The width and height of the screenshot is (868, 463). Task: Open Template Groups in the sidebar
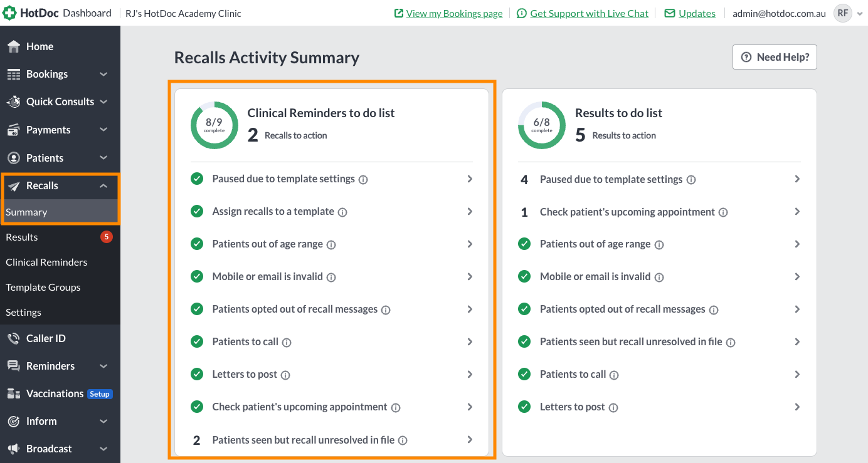click(43, 287)
